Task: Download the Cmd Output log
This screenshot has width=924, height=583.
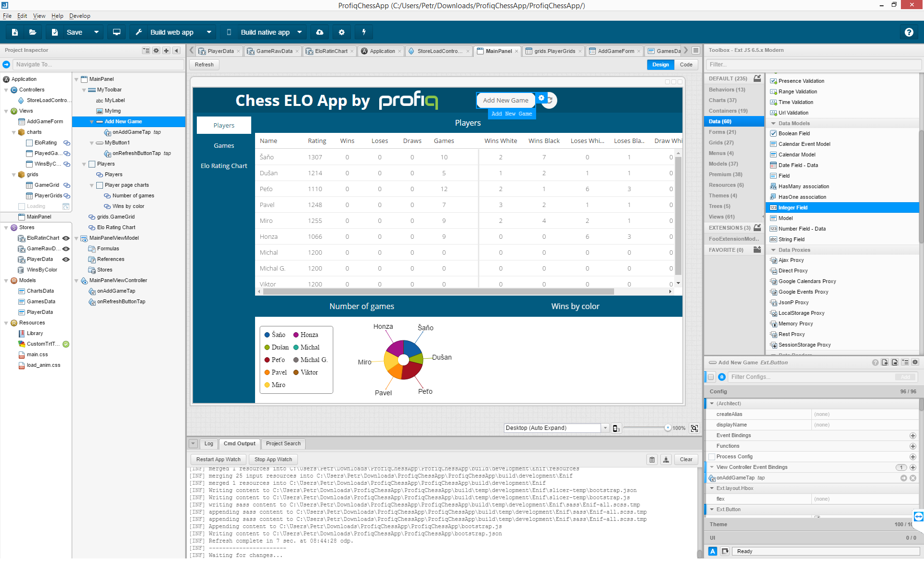Action: [666, 459]
